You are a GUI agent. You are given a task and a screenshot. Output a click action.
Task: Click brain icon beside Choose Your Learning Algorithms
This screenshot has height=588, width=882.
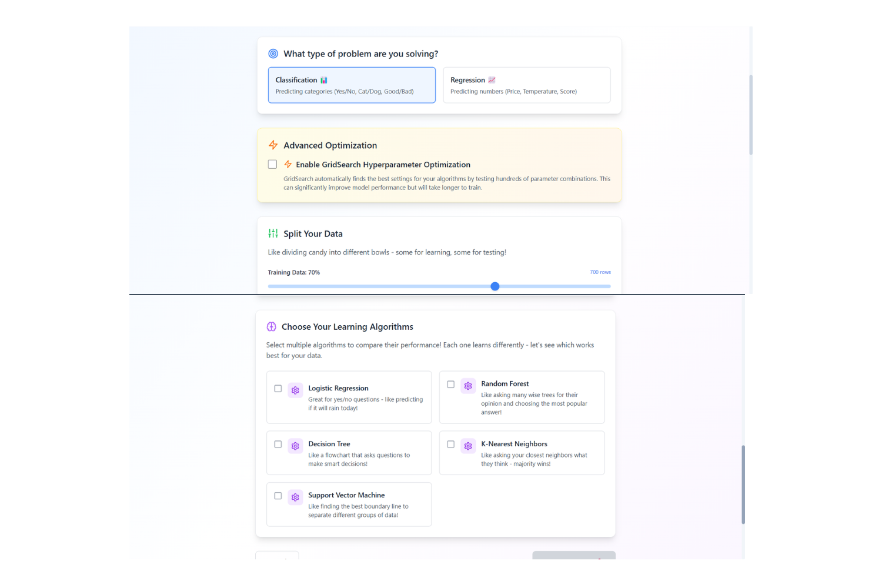coord(272,326)
